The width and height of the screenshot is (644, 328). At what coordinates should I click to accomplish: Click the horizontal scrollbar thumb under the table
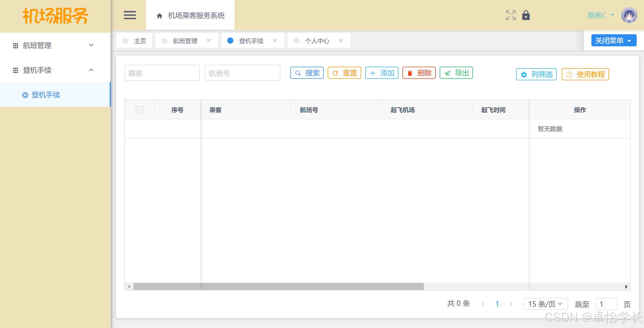[x=278, y=286]
